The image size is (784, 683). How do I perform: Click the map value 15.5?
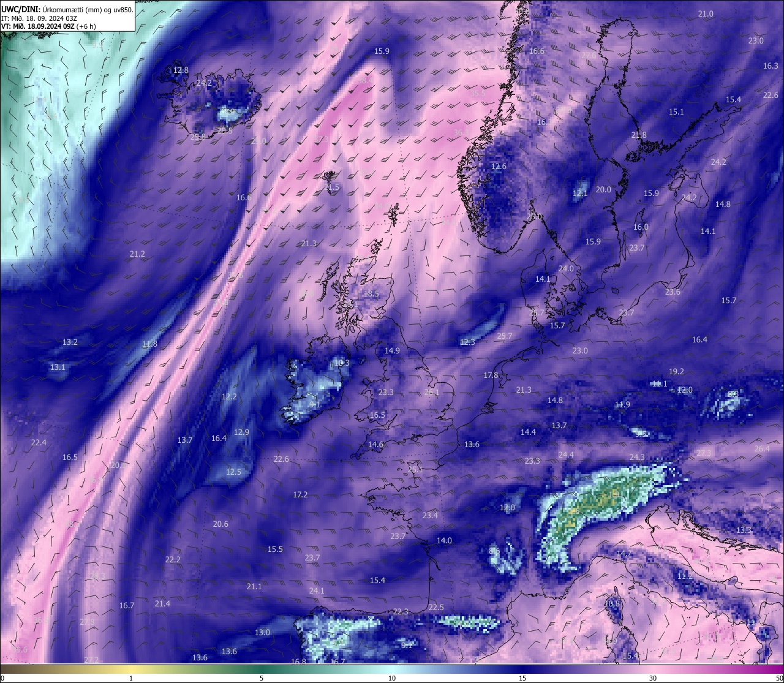tap(275, 549)
